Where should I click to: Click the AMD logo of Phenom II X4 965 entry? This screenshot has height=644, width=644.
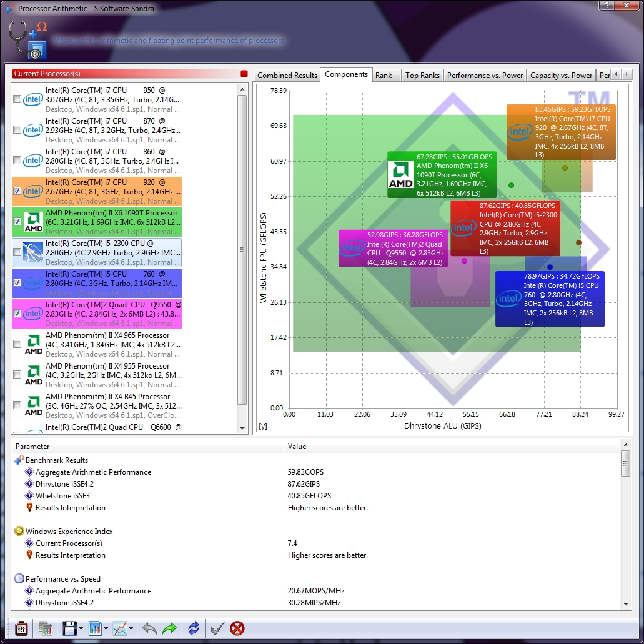point(33,344)
